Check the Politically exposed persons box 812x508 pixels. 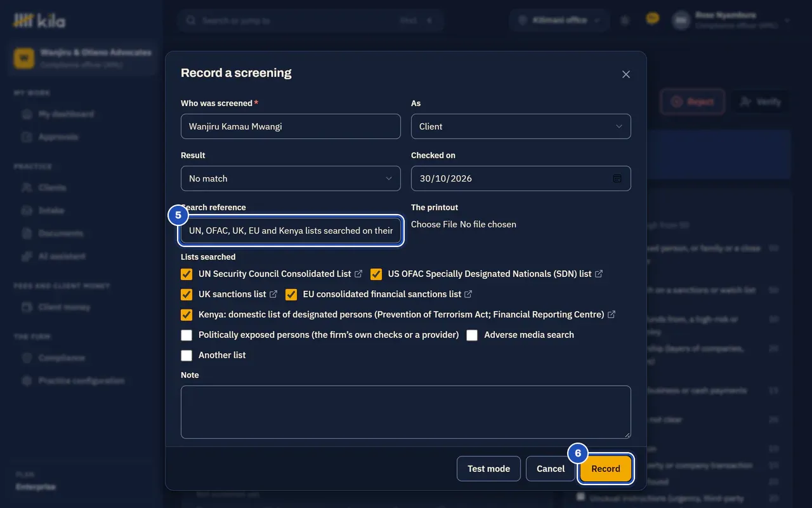pyautogui.click(x=187, y=335)
